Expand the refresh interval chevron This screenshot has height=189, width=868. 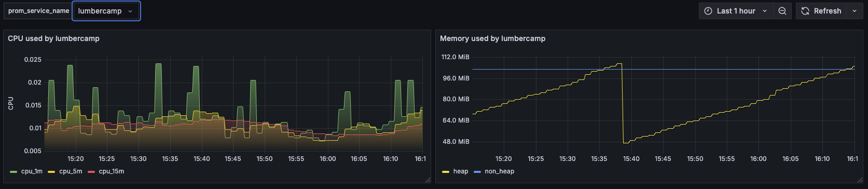[854, 11]
